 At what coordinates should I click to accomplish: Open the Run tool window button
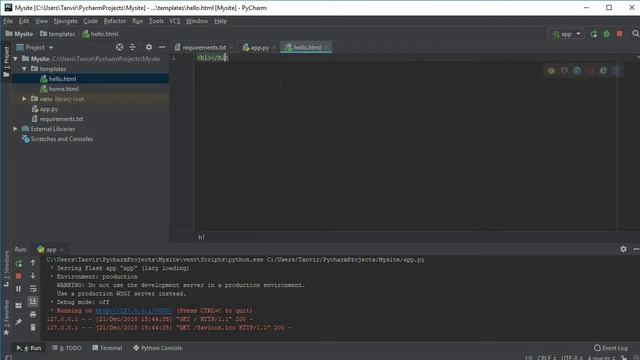point(29,348)
